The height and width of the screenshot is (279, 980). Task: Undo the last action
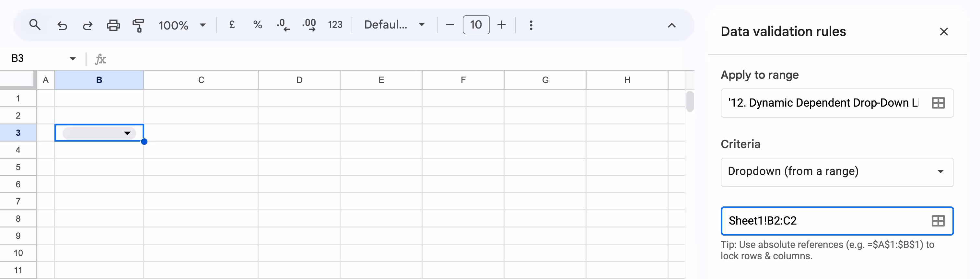pos(63,25)
